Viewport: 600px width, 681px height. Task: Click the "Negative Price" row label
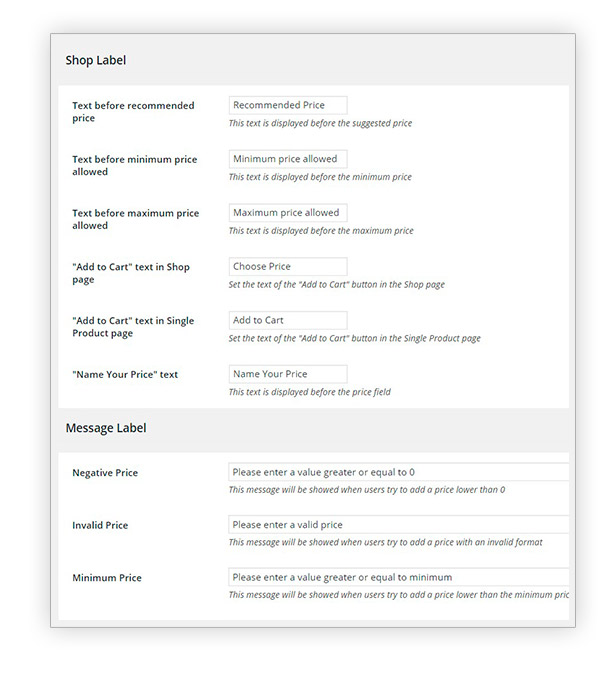(x=105, y=473)
